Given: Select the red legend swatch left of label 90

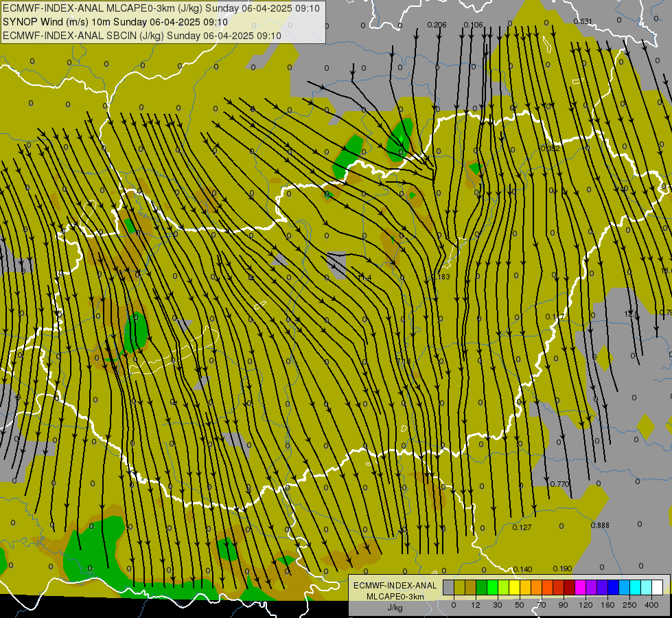Looking at the screenshot, I should 559,588.
